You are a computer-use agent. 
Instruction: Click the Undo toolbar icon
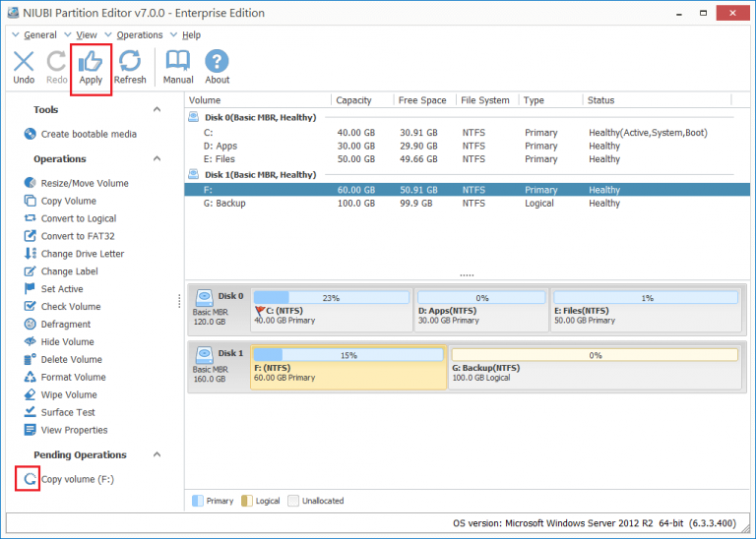tap(24, 61)
